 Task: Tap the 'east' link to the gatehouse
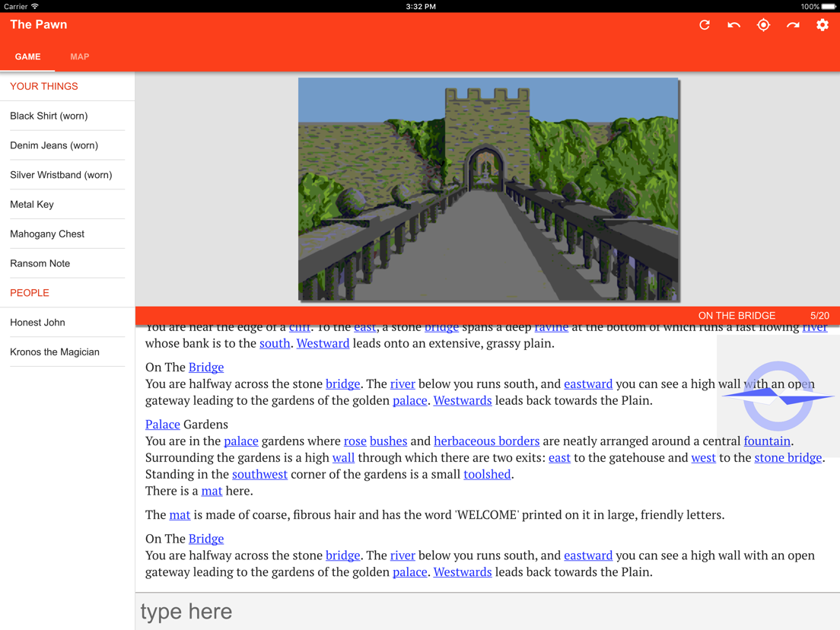click(559, 457)
